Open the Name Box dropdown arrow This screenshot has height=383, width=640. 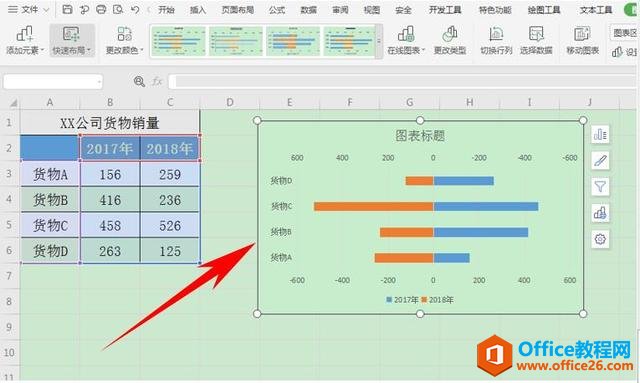[x=99, y=82]
